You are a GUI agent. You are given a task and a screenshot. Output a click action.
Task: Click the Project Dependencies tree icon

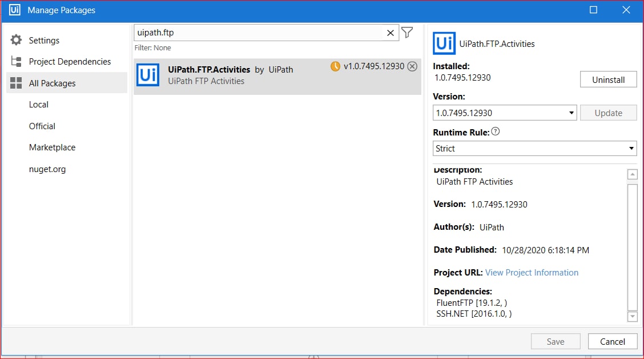coord(16,61)
